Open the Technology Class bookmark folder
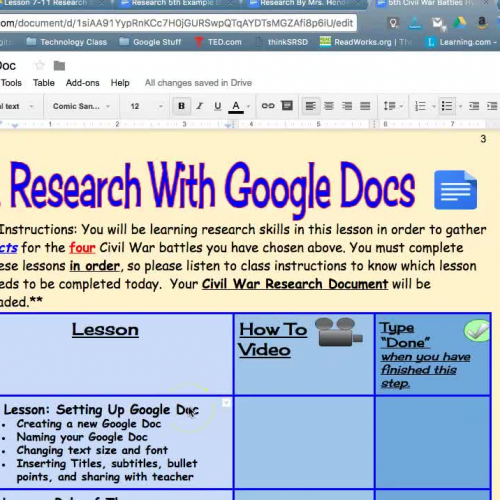Screen dimensions: 500x500 pos(67,42)
